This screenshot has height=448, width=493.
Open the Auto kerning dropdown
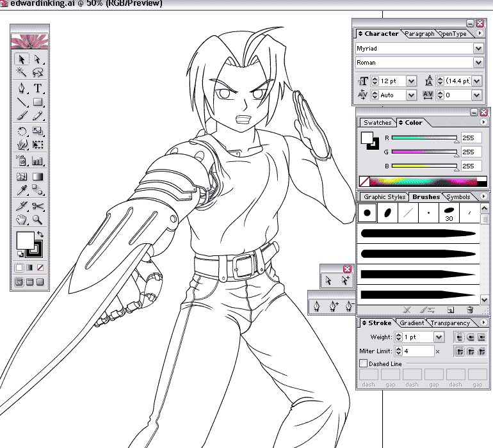[x=411, y=95]
